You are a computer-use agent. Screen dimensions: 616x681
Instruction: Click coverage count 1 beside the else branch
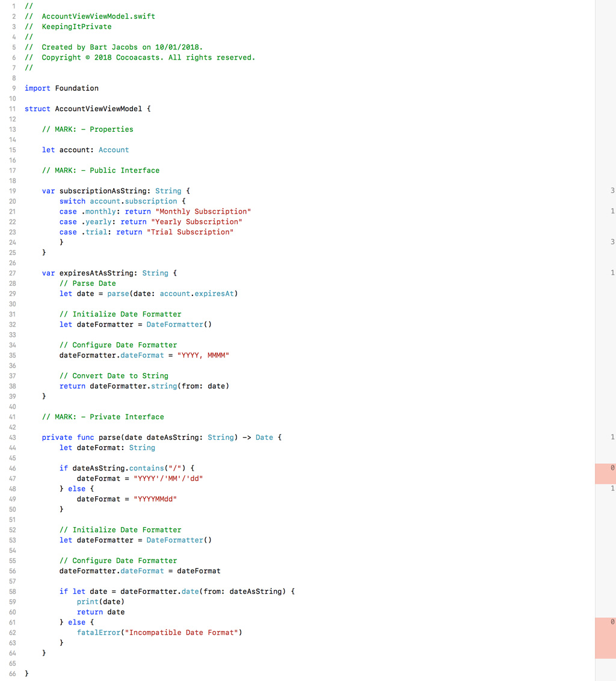pyautogui.click(x=612, y=488)
